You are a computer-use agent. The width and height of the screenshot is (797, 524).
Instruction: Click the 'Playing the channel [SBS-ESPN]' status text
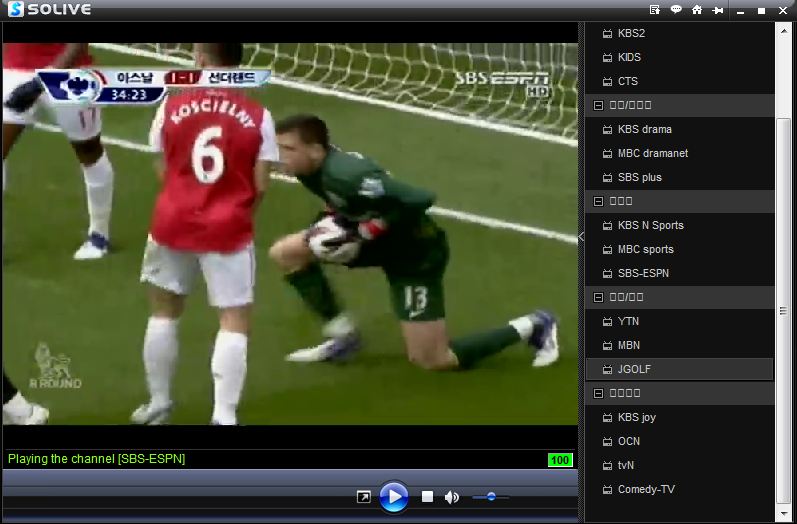pos(97,459)
